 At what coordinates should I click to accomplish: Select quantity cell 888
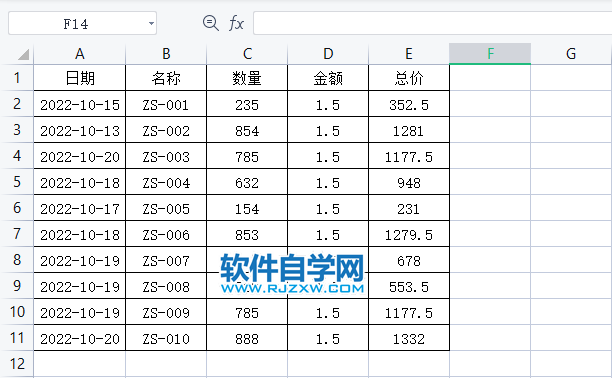point(247,337)
